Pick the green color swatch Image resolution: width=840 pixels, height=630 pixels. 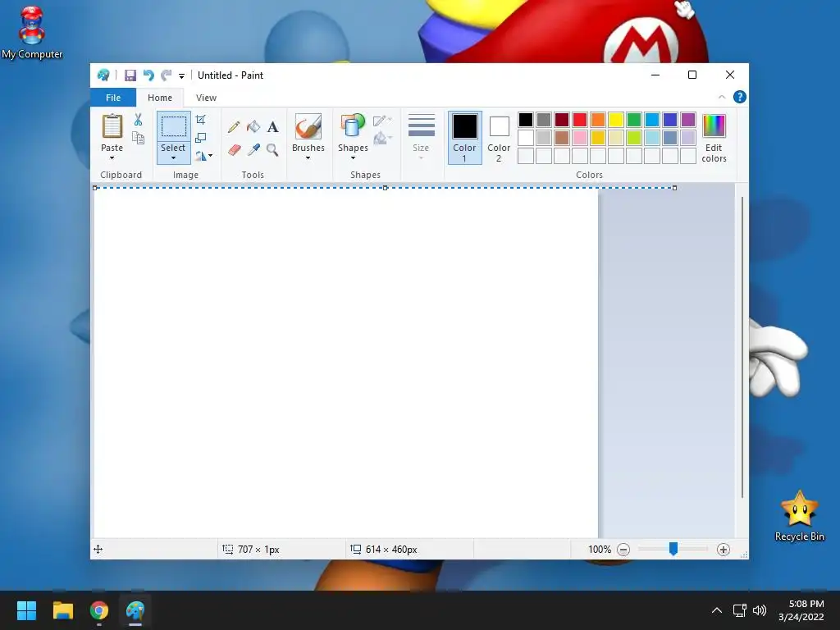tap(634, 120)
